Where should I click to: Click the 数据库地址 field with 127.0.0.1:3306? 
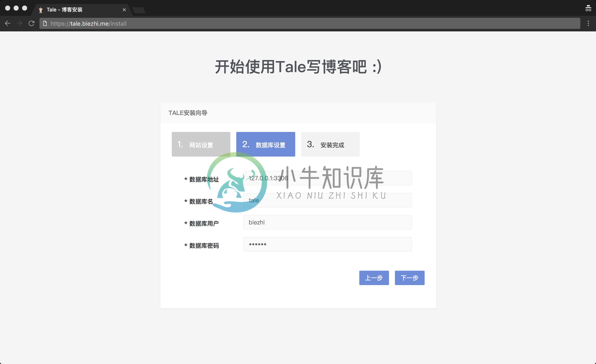click(327, 178)
